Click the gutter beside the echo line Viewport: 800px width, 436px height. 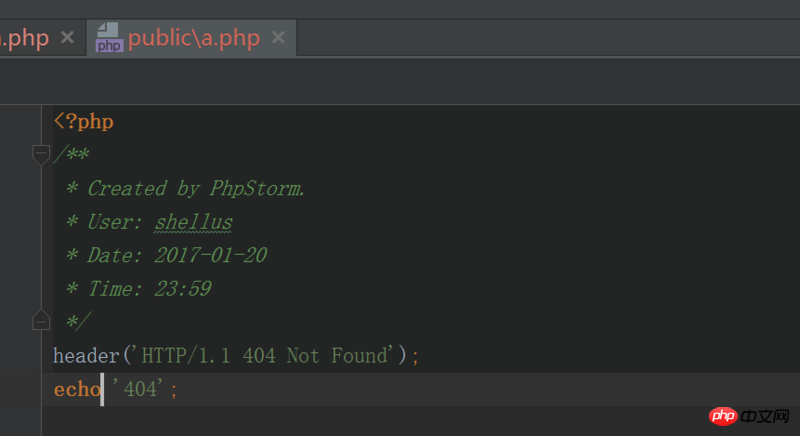[x=20, y=389]
